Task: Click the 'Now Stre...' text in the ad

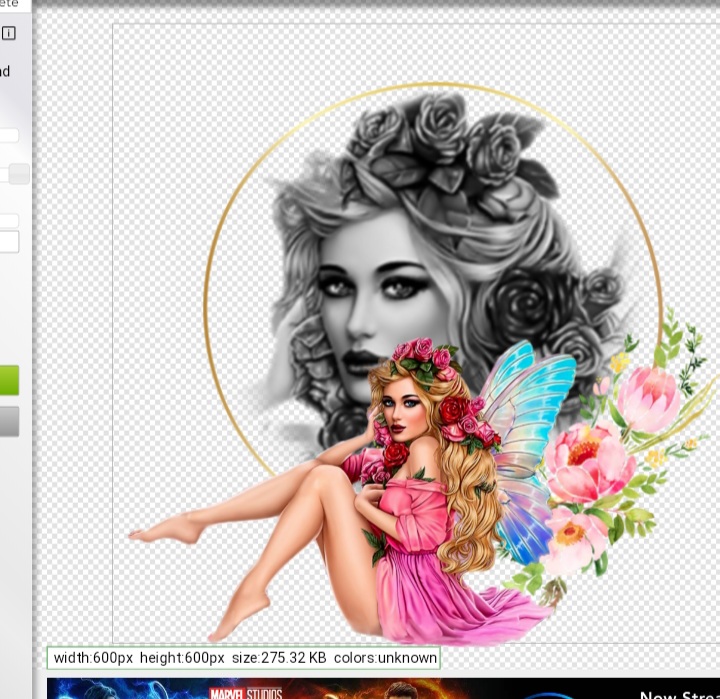Action: click(678, 693)
